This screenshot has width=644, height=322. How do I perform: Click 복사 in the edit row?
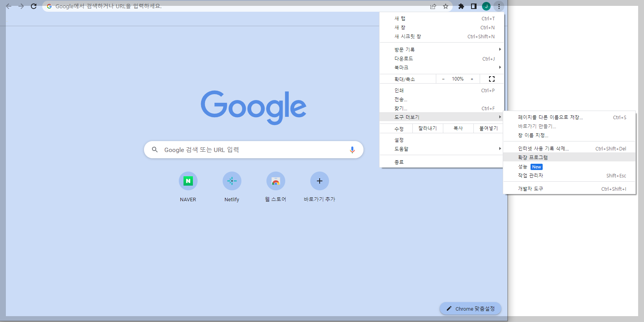458,128
